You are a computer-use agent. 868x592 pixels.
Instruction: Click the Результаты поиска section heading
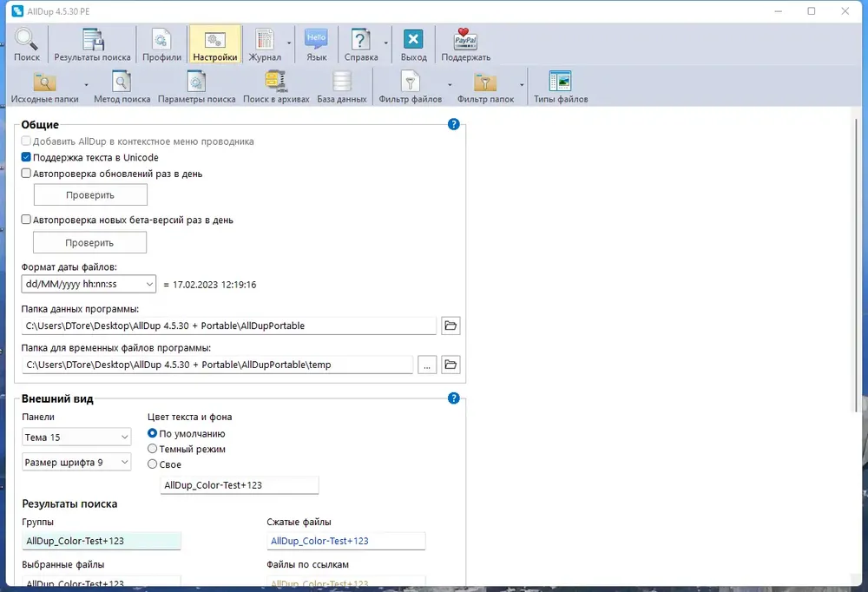[69, 504]
